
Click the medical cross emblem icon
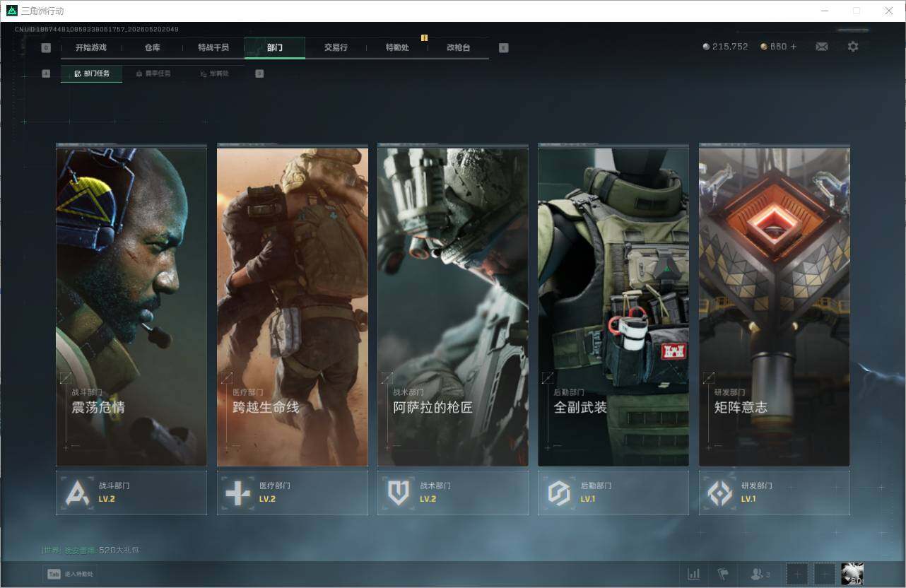(x=237, y=493)
